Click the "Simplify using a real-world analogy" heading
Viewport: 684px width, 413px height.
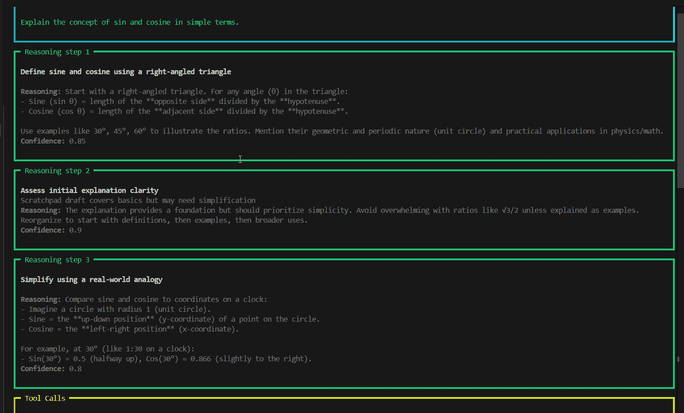(x=91, y=279)
